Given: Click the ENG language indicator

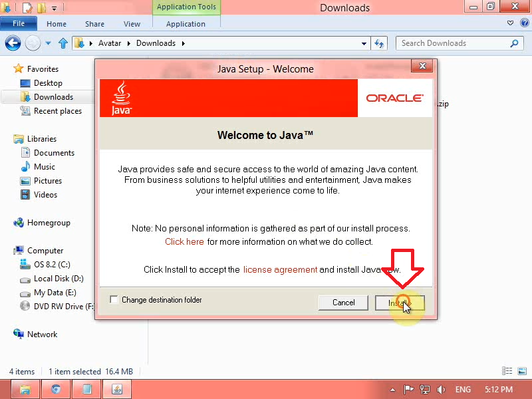Looking at the screenshot, I should [463, 389].
